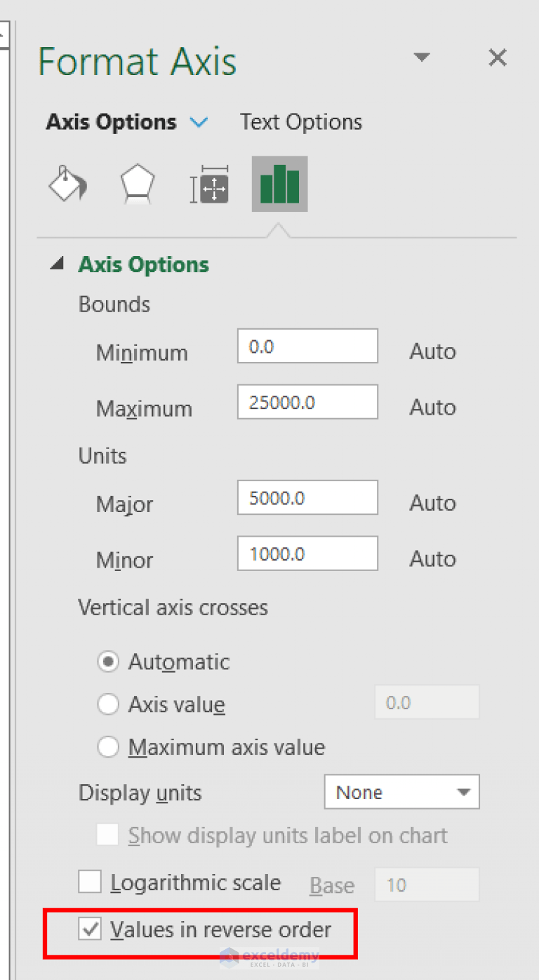The image size is (539, 980).
Task: Click the Auto button beside Major units
Action: pos(432,503)
